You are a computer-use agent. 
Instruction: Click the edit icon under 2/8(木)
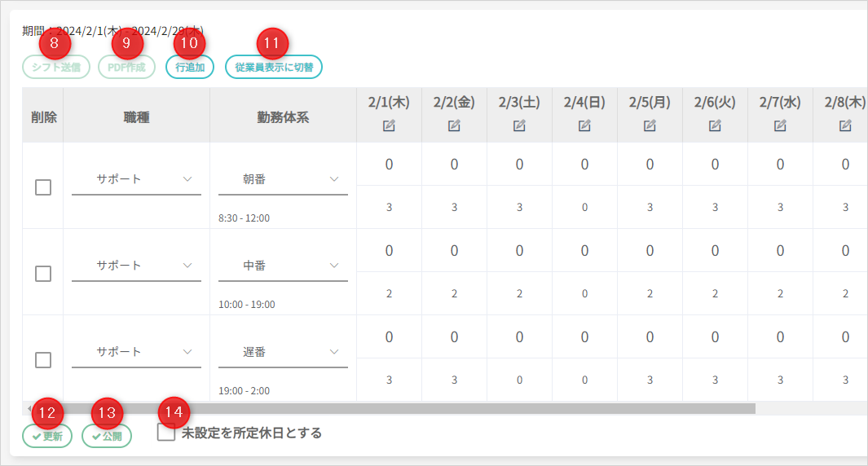(845, 125)
